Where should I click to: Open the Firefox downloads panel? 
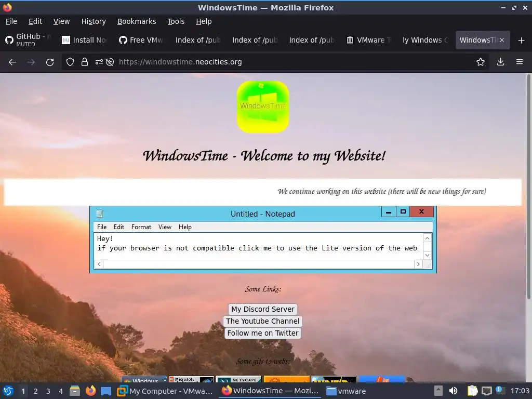click(x=500, y=62)
